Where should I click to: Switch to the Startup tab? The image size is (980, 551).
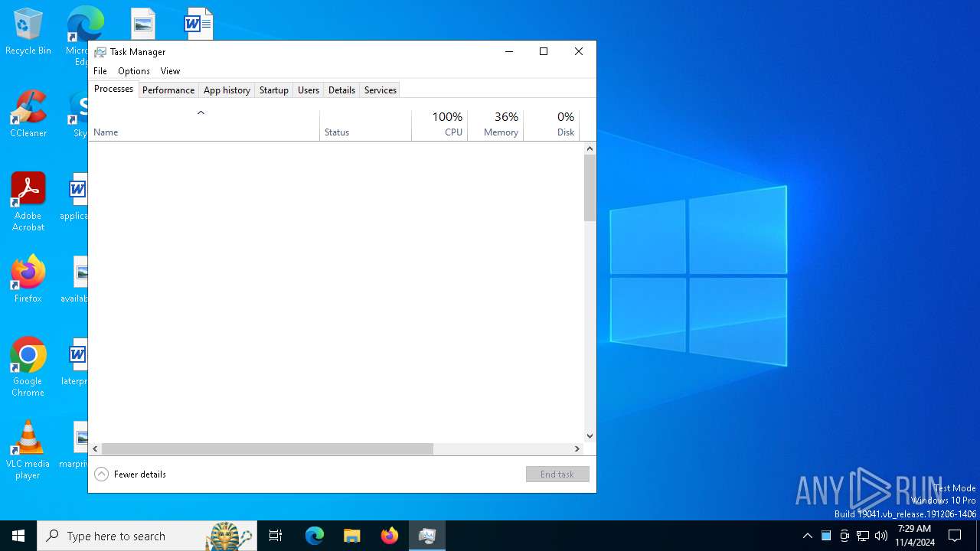point(273,90)
